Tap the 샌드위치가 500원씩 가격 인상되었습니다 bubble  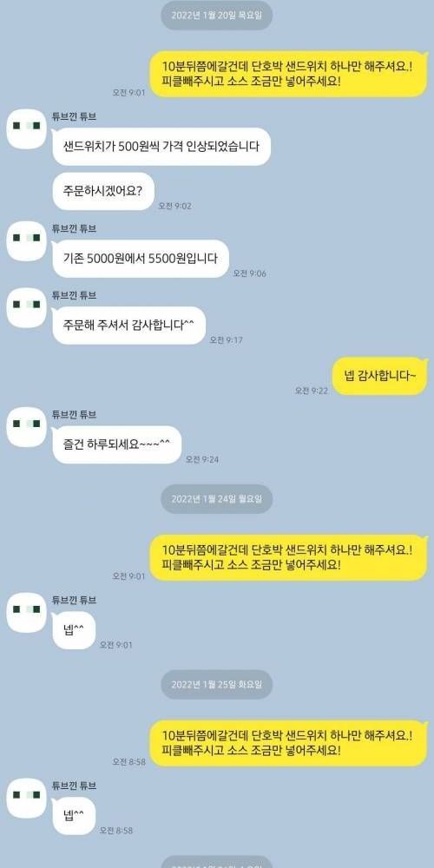click(161, 146)
